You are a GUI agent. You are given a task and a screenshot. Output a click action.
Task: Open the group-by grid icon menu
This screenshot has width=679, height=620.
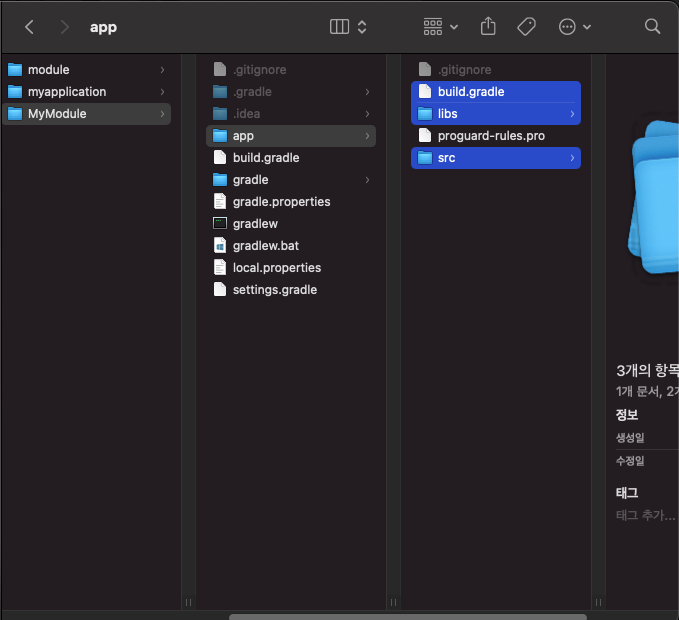[x=440, y=27]
